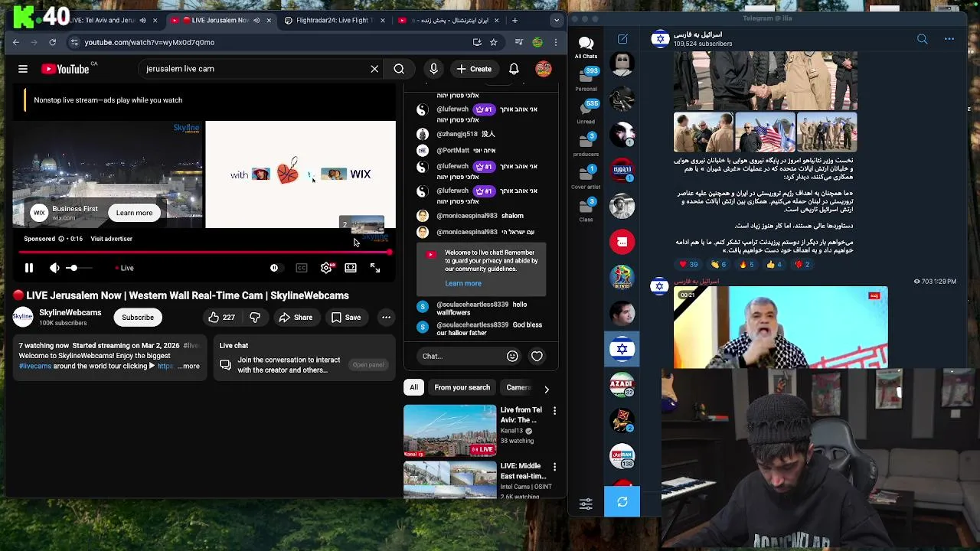Viewport: 980px width, 551px height.
Task: Click the red video progress bar
Action: click(x=204, y=252)
